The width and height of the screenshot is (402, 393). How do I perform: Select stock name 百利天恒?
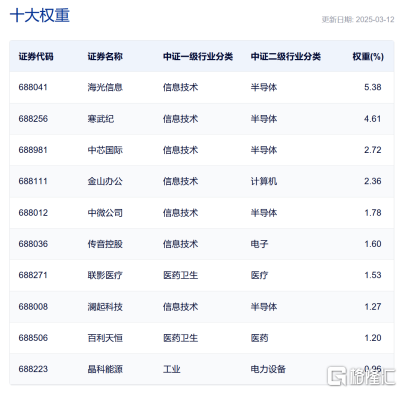105,338
